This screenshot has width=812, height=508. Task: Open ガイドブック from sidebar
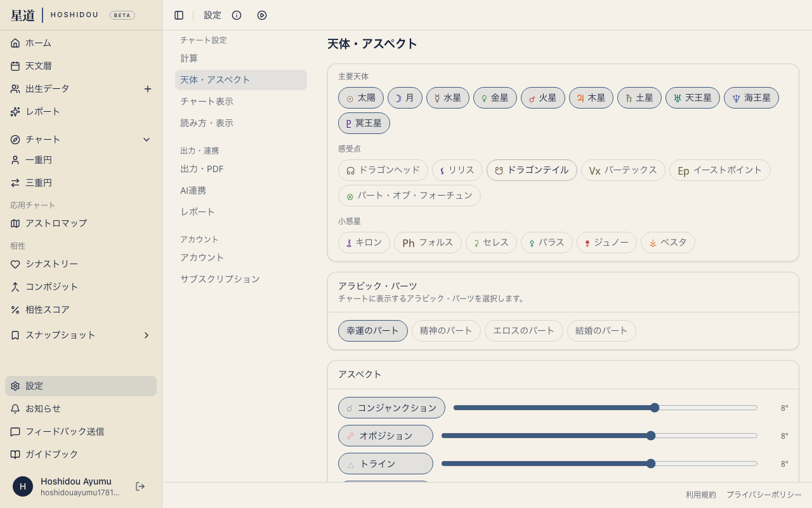81,455
